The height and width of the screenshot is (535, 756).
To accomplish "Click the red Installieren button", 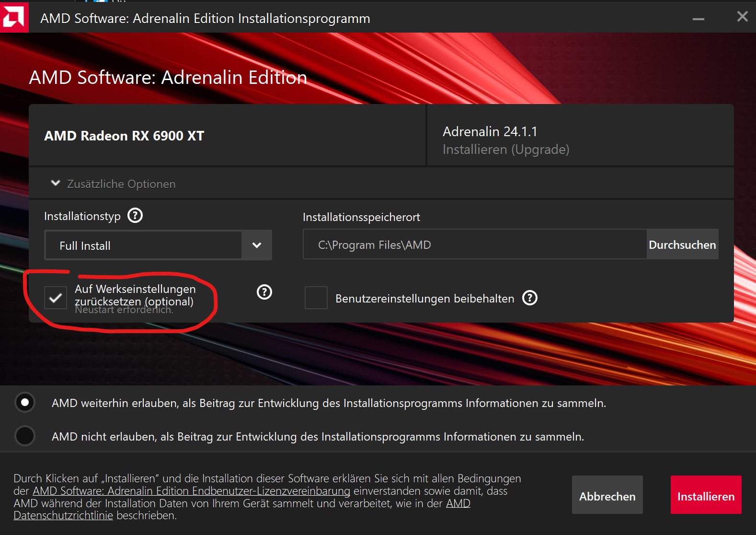I will 706,495.
